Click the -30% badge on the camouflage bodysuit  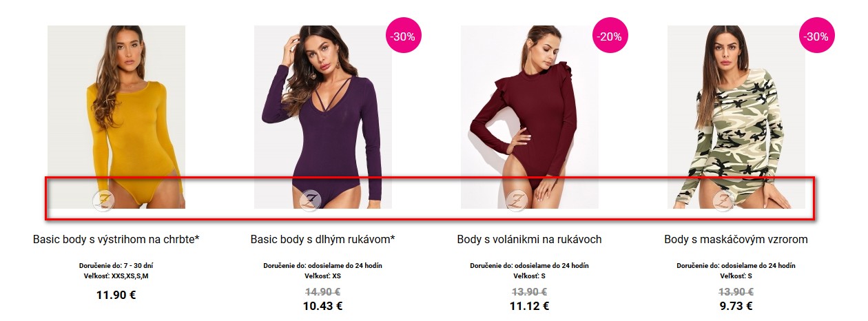[x=816, y=37]
